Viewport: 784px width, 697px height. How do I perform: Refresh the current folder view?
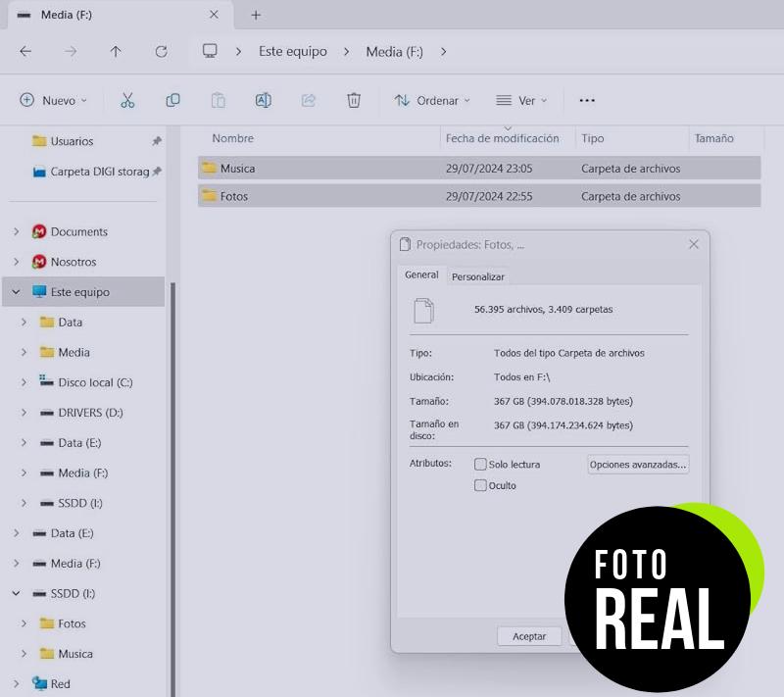coord(161,51)
